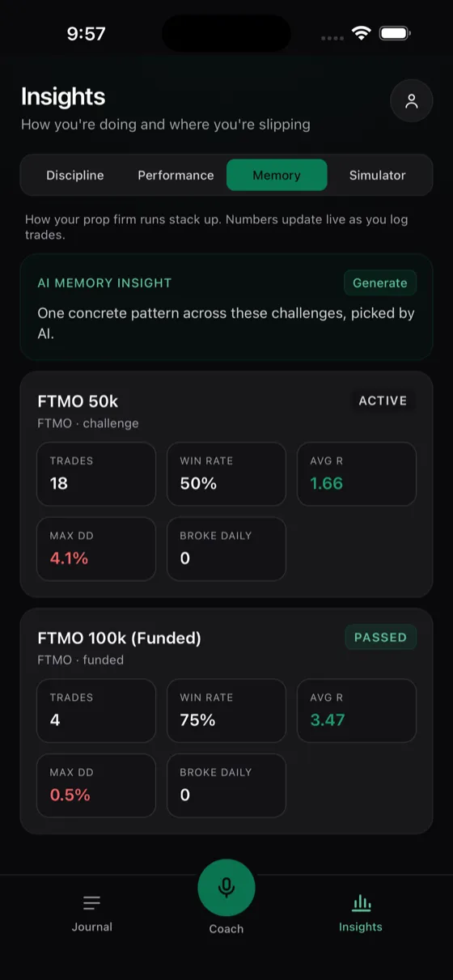This screenshot has width=453, height=980.
Task: Select the Insights bar chart icon
Action: [361, 902]
